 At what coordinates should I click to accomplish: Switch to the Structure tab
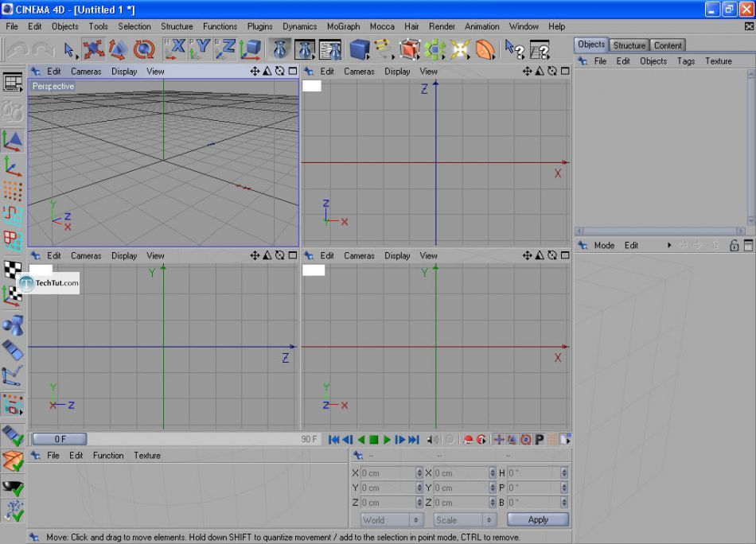629,45
